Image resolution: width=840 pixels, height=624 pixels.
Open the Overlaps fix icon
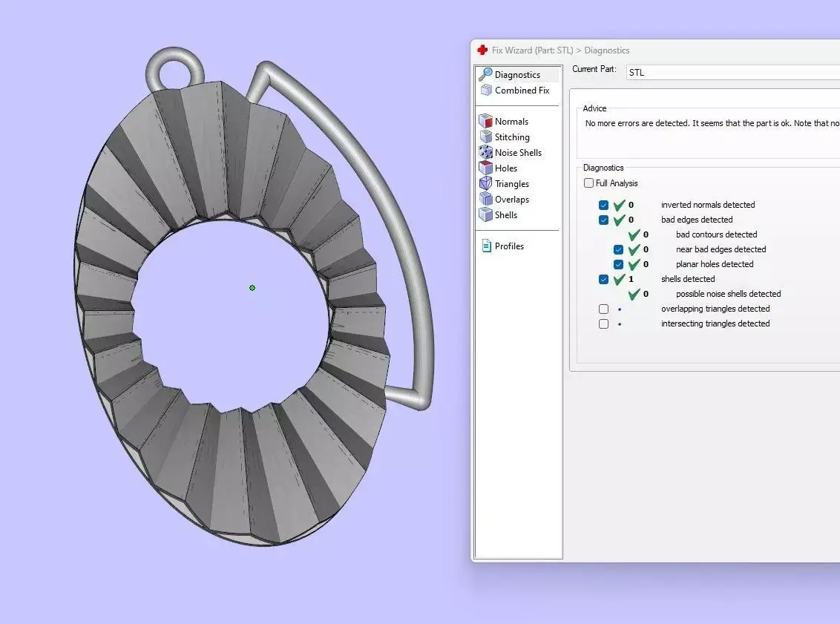pyautogui.click(x=485, y=199)
